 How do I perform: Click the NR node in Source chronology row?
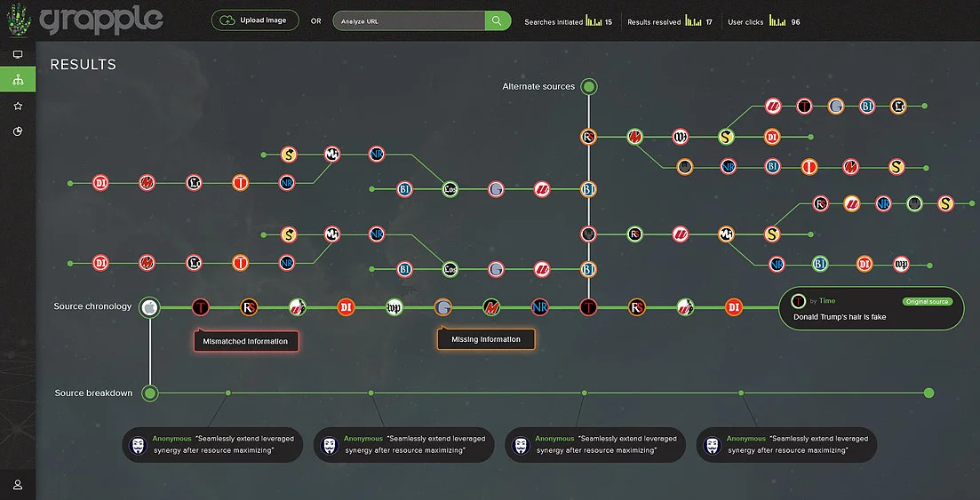pyautogui.click(x=540, y=307)
